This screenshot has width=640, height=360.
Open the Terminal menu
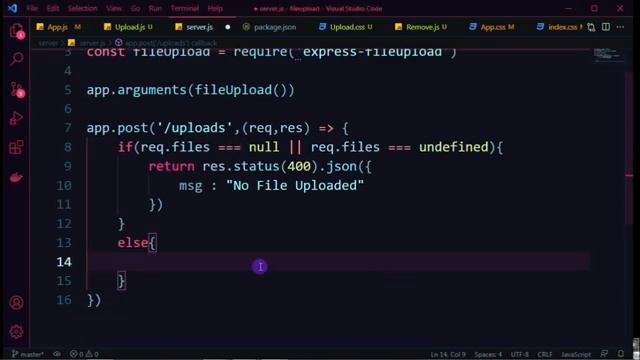[x=184, y=9]
